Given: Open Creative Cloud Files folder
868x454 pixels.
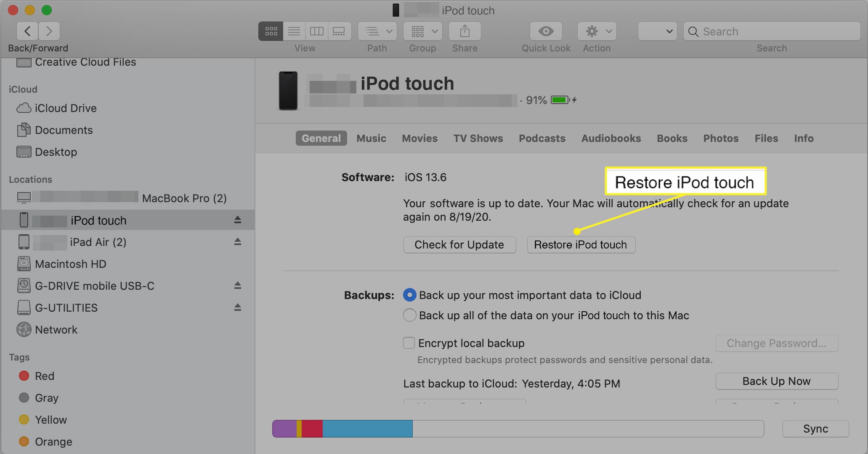Looking at the screenshot, I should [76, 62].
